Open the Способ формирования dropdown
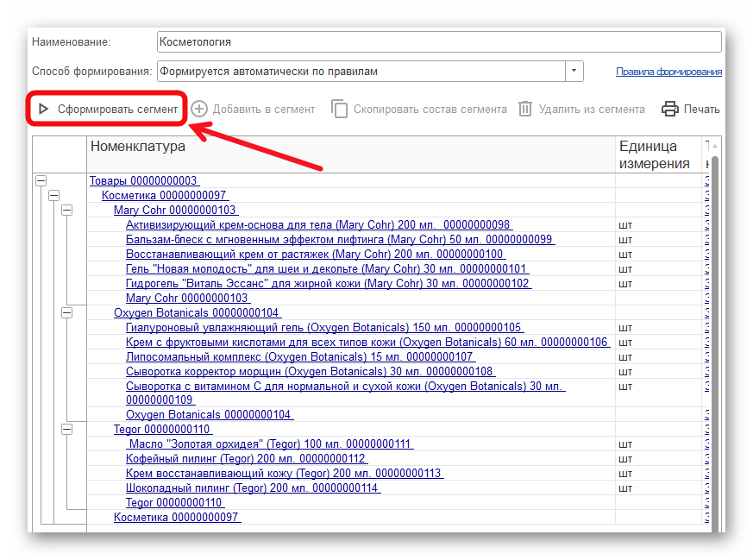Viewport: 753px width, 560px height. pos(574,72)
